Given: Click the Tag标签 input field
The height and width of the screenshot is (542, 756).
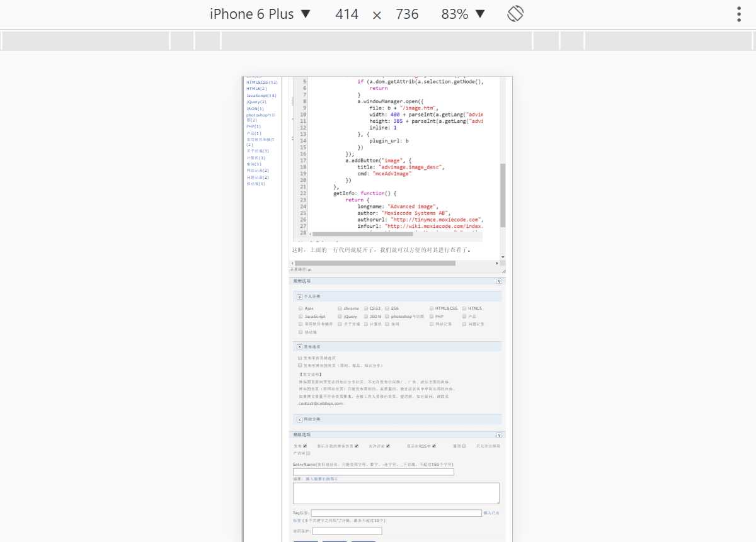Looking at the screenshot, I should (x=396, y=513).
